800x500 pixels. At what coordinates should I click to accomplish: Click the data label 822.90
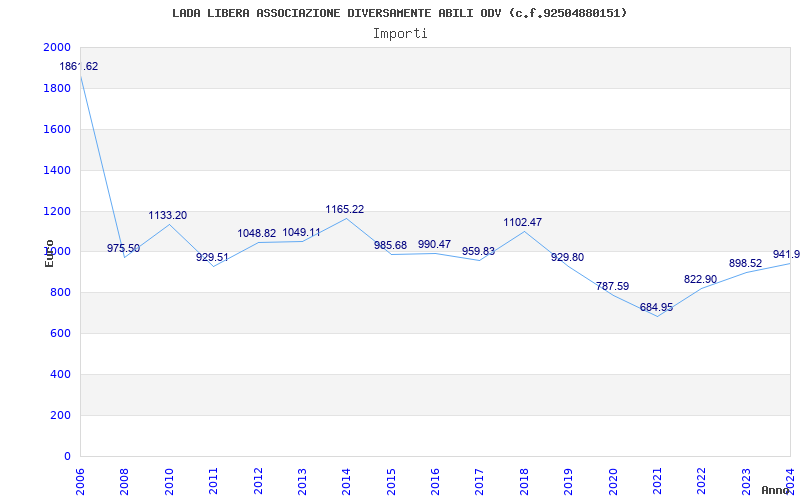(701, 279)
